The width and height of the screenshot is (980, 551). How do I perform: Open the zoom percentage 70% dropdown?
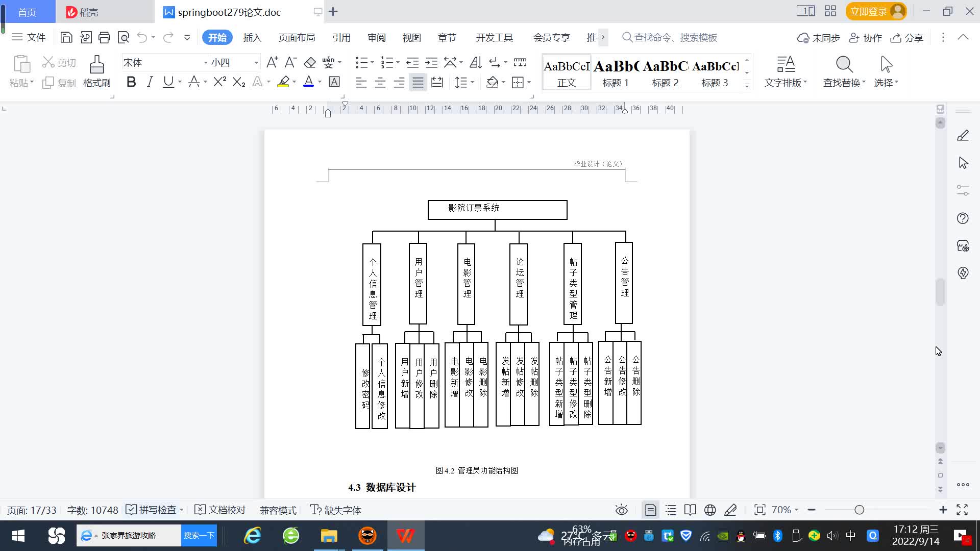pyautogui.click(x=785, y=510)
